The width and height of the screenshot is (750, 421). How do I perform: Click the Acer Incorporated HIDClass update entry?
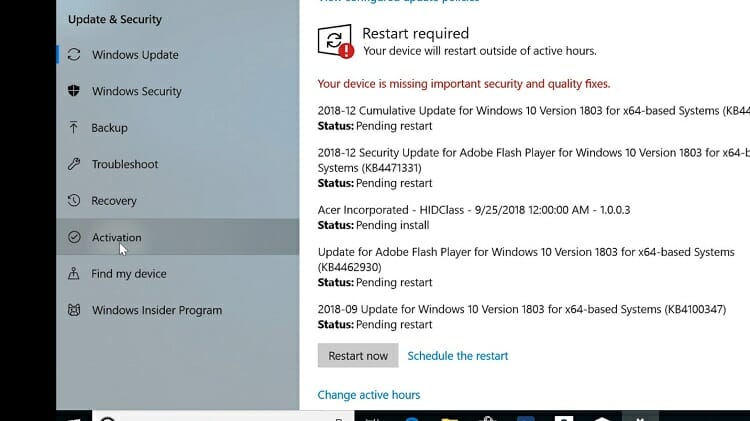click(474, 218)
